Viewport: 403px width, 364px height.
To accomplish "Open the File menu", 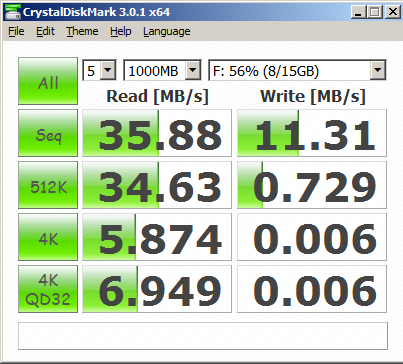I will 16,31.
